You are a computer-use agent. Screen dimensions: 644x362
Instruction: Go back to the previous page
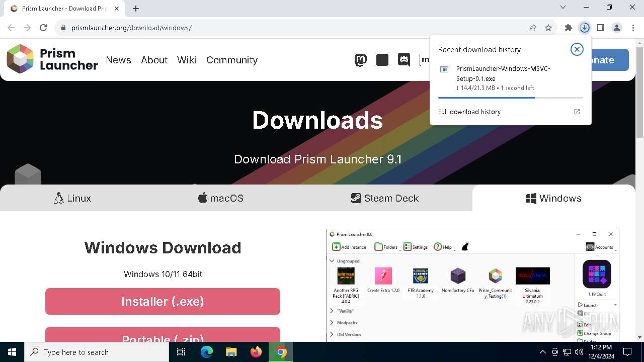click(11, 28)
